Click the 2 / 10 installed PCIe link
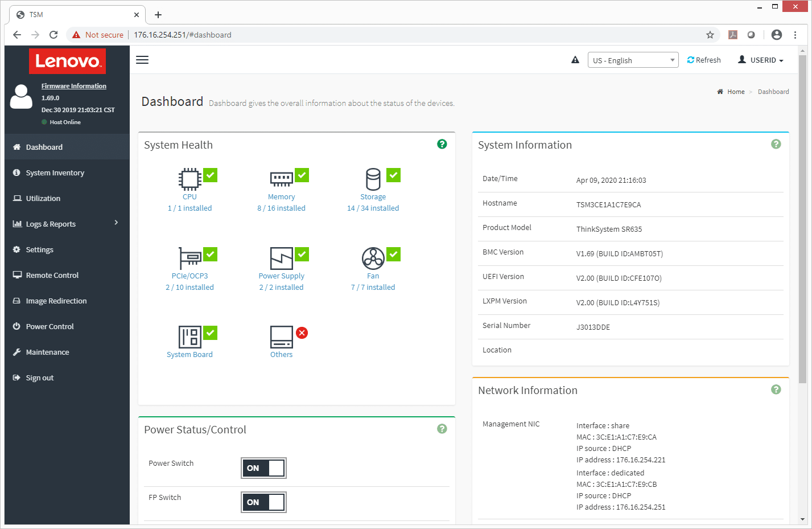The height and width of the screenshot is (529, 812). 189,288
